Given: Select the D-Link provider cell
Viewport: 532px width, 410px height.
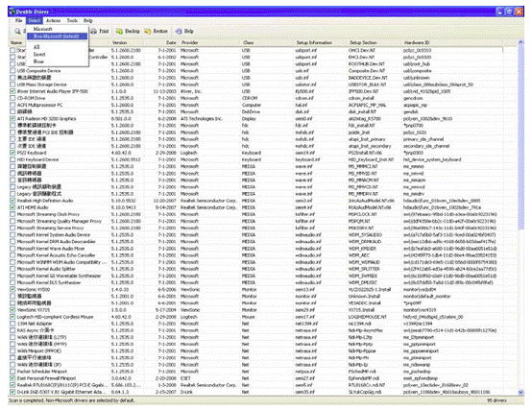Looking at the screenshot, I should (x=186, y=392).
